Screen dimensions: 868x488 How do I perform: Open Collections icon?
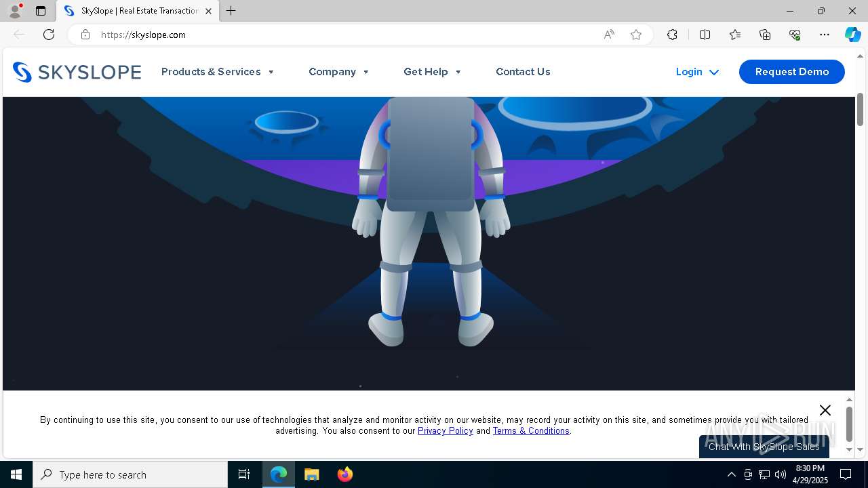[x=765, y=35]
